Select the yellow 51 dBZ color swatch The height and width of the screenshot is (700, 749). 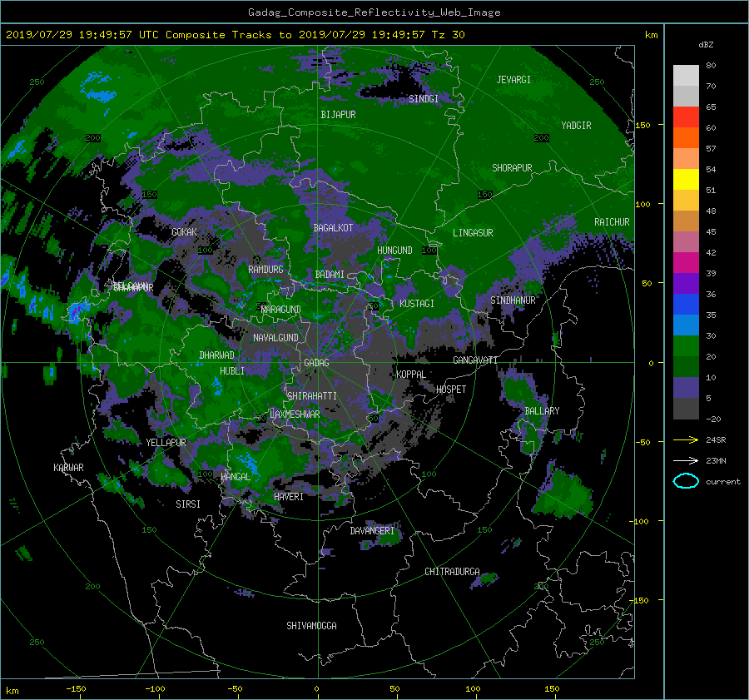[686, 180]
